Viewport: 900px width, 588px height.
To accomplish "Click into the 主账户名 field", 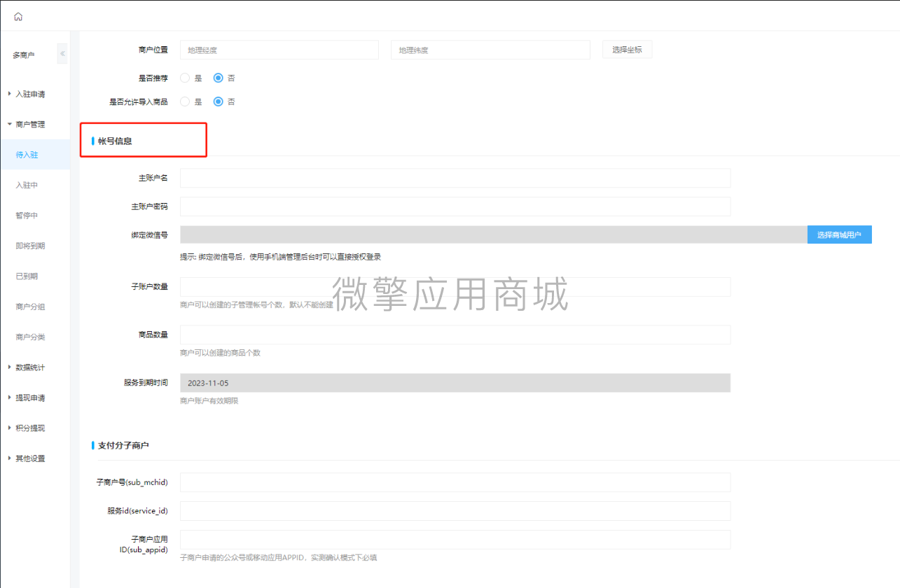I will coord(455,178).
